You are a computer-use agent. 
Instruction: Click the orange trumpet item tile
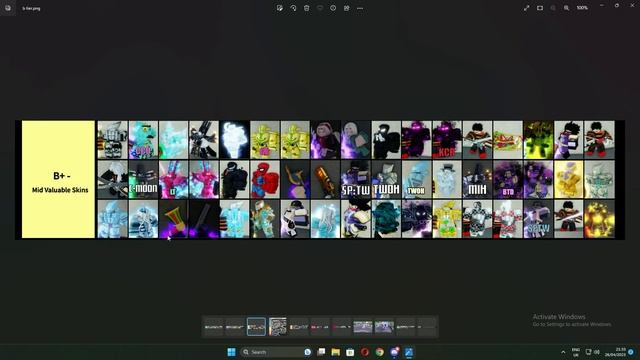click(173, 219)
